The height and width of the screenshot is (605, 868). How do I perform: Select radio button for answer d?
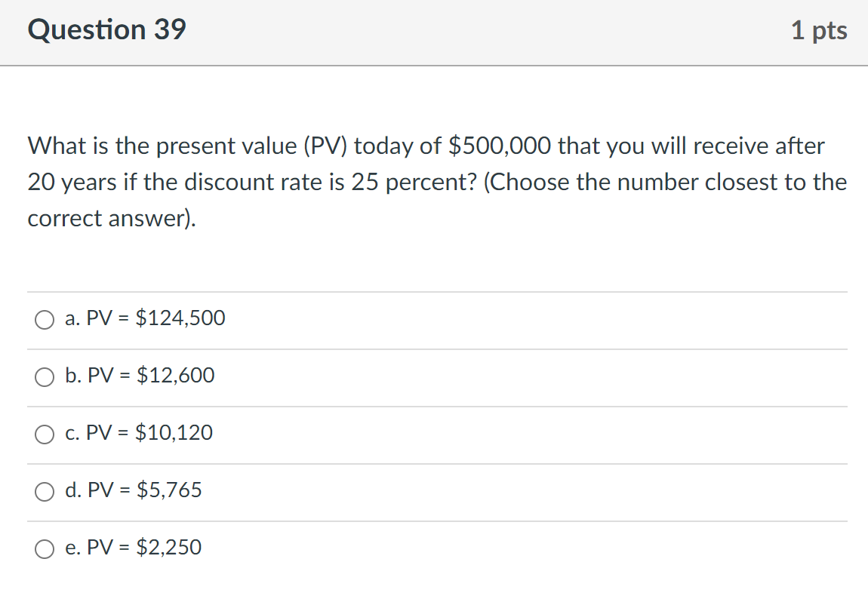pos(45,492)
